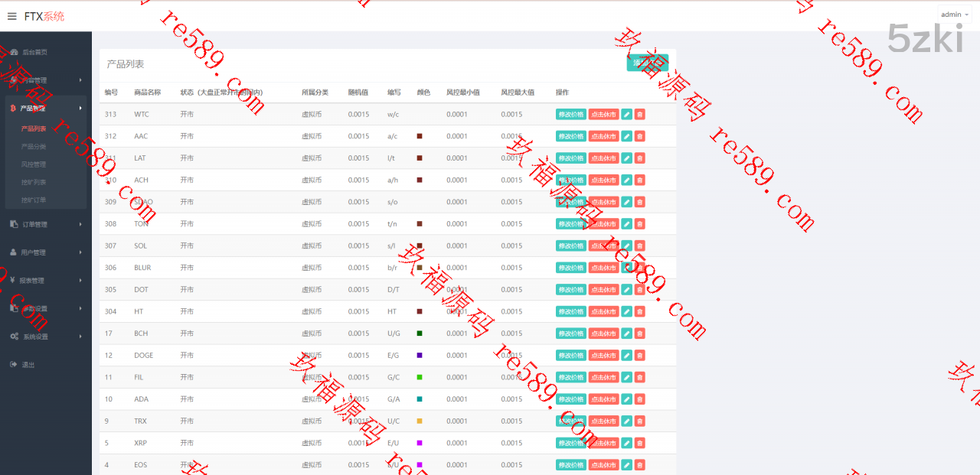Click the edit pencil icon for BCH
Viewport: 980px width, 475px height.
coord(626,333)
